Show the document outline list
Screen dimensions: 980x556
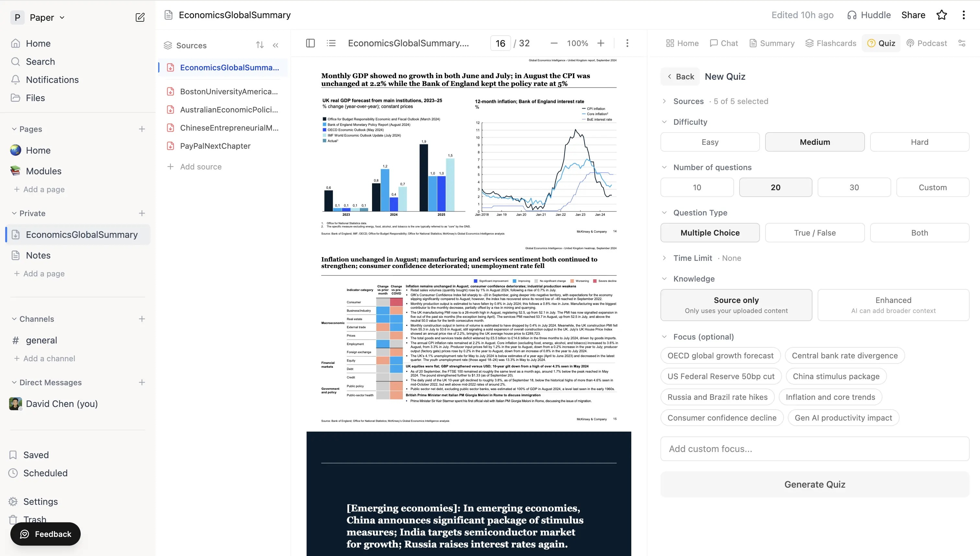tap(331, 43)
